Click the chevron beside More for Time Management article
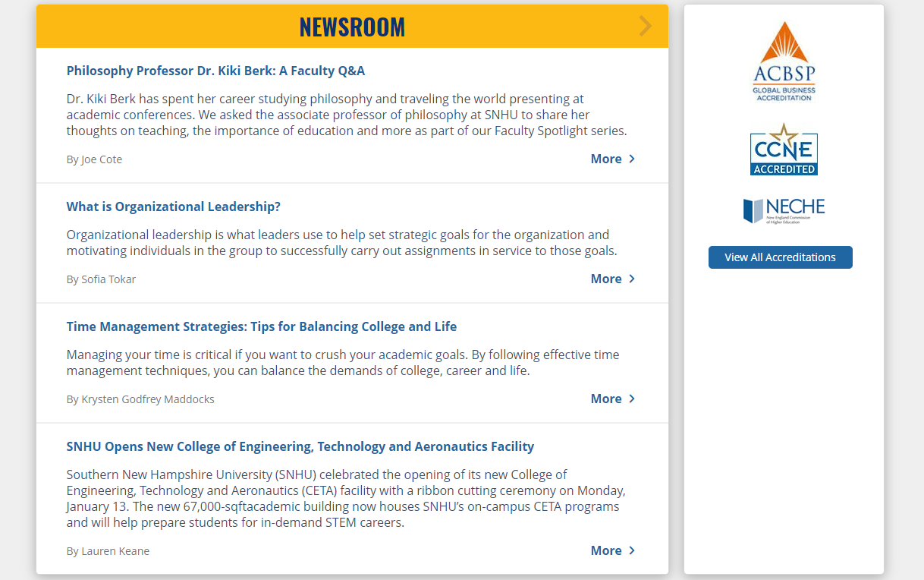Screen dimensions: 924x580 (x=632, y=399)
